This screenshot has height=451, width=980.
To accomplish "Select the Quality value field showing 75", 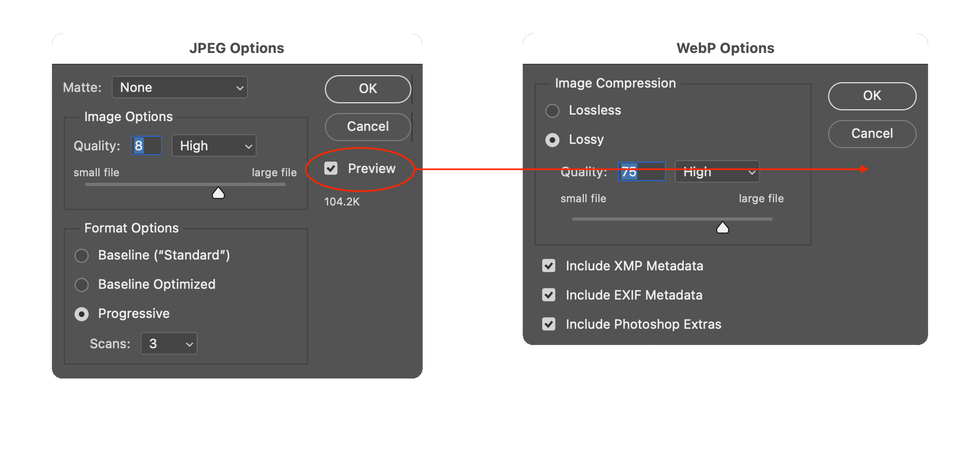I will 641,171.
